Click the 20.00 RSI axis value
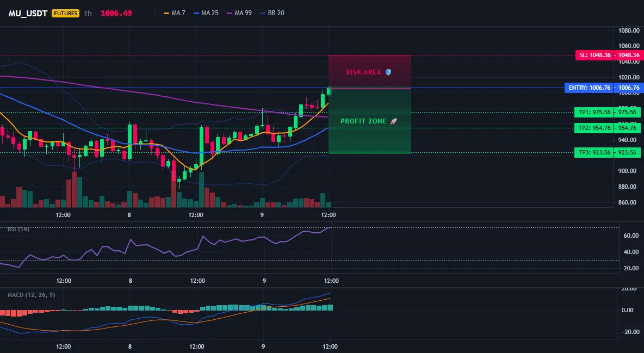Viewport: 644px width, 353px height. (631, 268)
